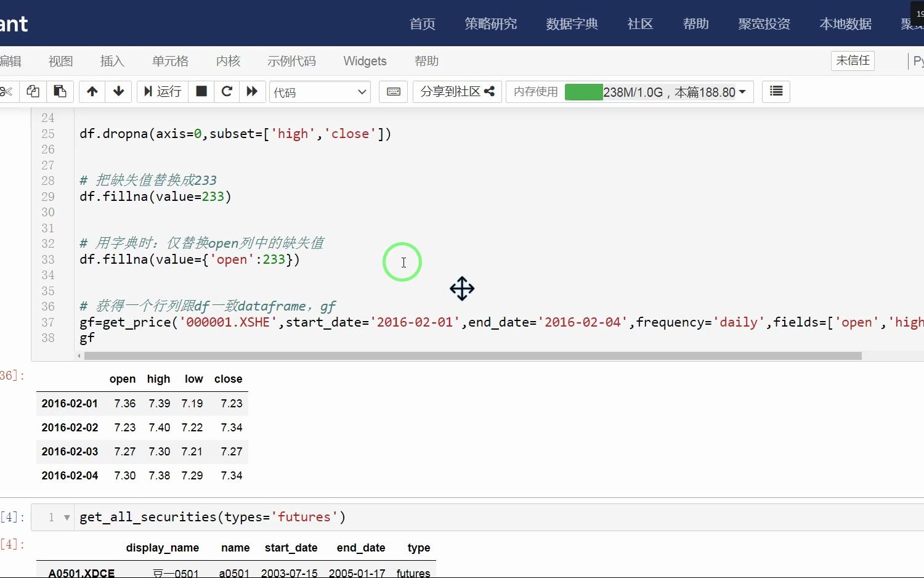Click the row label 2016-02-03
The image size is (924, 578).
(70, 452)
